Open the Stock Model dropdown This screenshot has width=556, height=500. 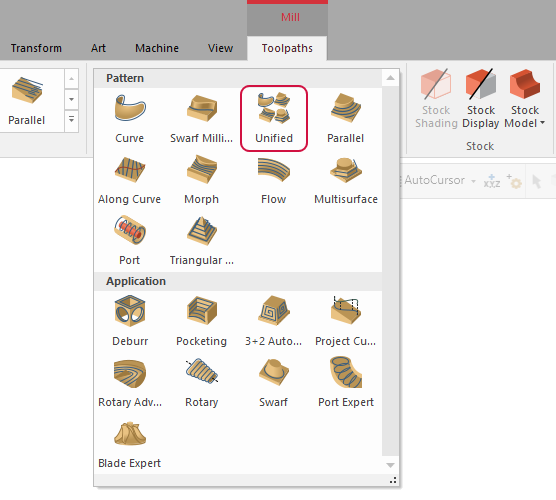[525, 99]
